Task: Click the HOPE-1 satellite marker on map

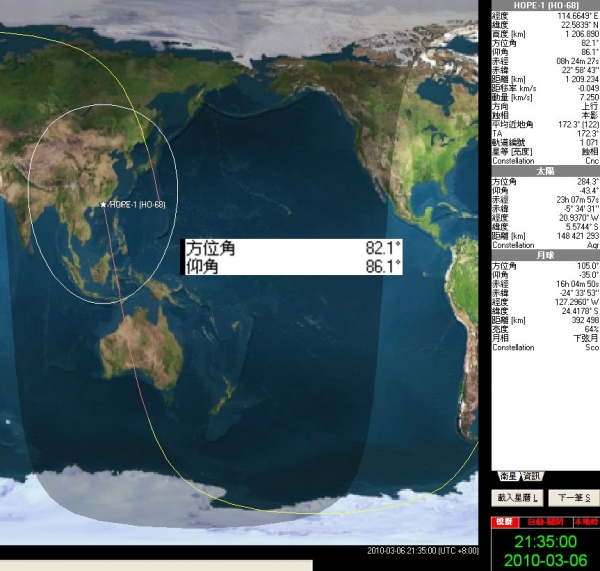Action: coord(103,204)
